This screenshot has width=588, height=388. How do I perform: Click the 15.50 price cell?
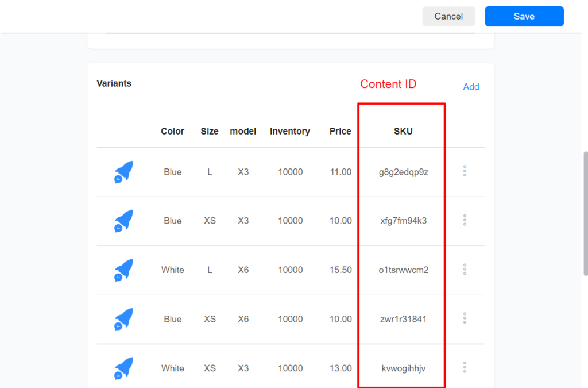341,270
